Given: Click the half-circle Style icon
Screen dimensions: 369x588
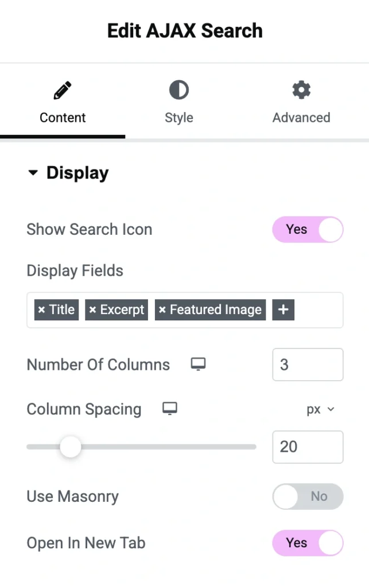Looking at the screenshot, I should [x=178, y=91].
